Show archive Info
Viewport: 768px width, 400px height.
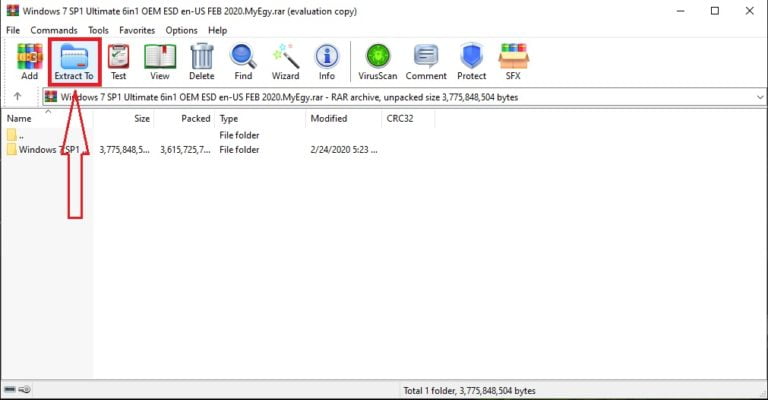click(x=327, y=62)
